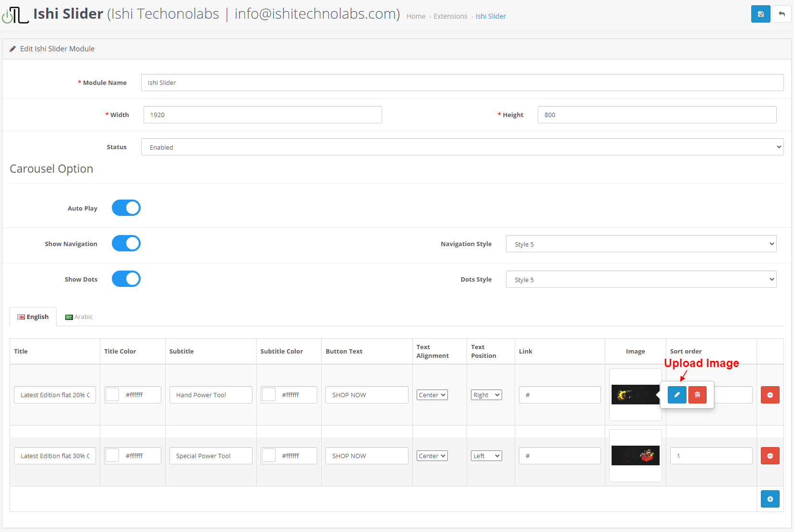This screenshot has height=532, width=794.
Task: Click the second slide image thumbnail
Action: coord(635,456)
